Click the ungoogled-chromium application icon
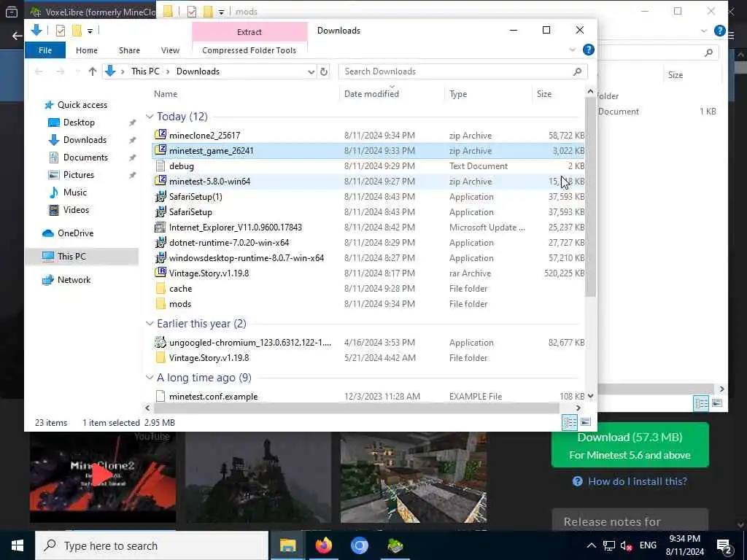The width and height of the screenshot is (747, 560). coord(160,343)
